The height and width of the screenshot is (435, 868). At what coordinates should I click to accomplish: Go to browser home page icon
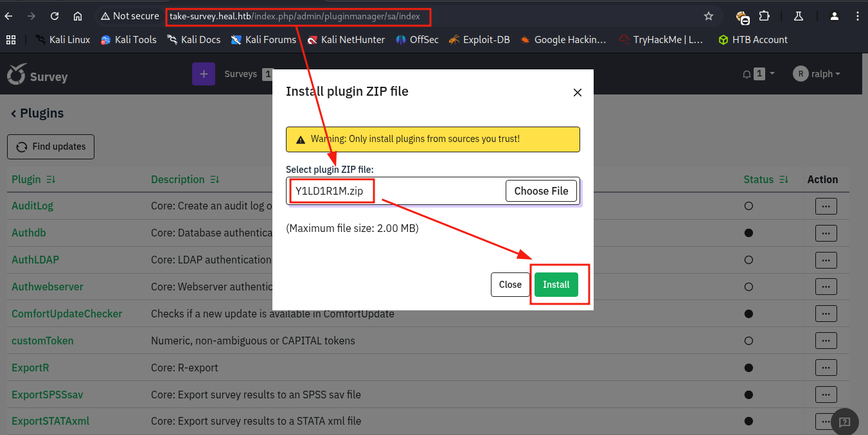tap(78, 16)
